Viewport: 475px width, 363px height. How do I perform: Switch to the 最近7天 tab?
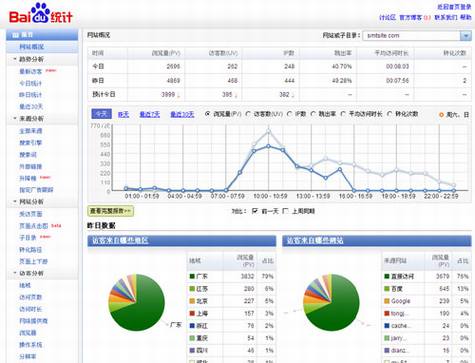point(149,114)
